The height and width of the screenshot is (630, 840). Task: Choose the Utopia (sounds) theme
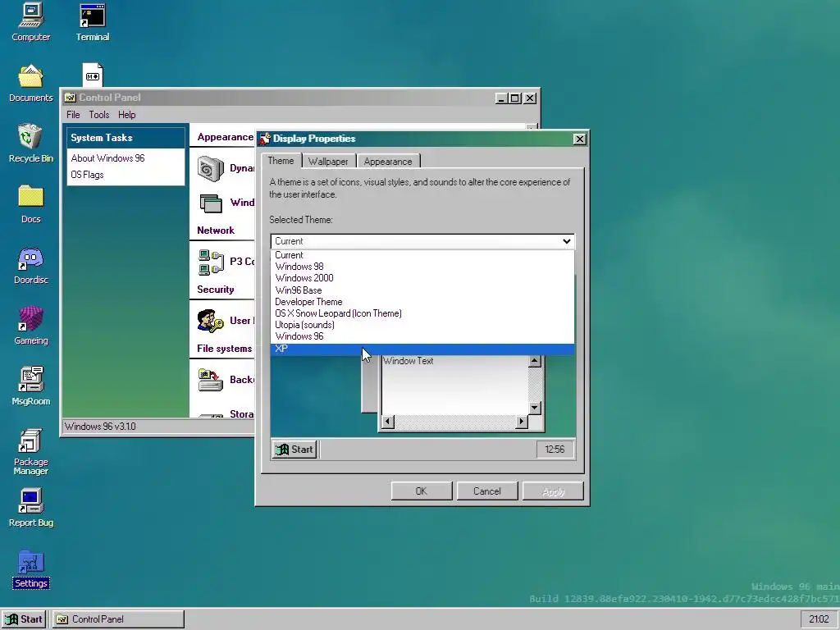coord(422,325)
